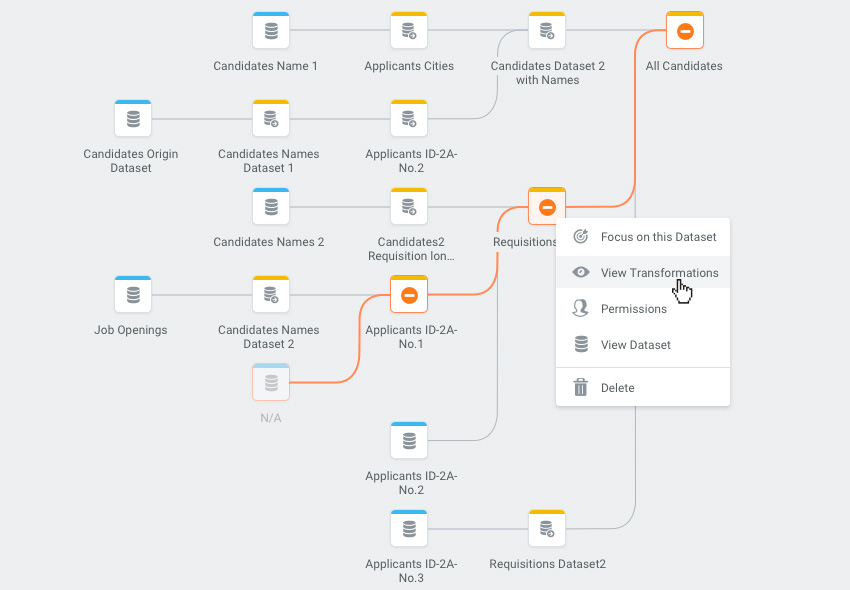Viewport: 850px width, 590px height.
Task: Select the Applicants ID-2A-No.3 dataset node
Action: (x=409, y=529)
